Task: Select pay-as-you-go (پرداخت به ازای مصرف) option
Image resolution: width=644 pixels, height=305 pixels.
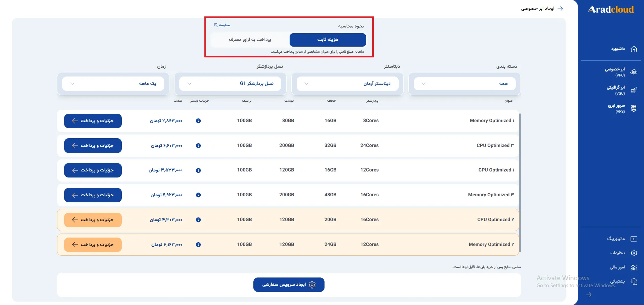Action: (250, 40)
